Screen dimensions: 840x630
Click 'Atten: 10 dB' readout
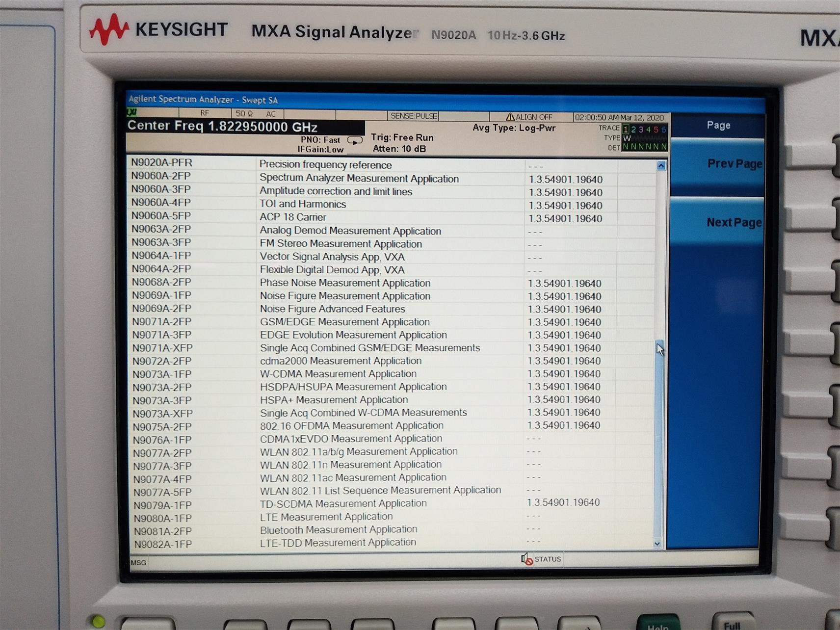coord(399,149)
